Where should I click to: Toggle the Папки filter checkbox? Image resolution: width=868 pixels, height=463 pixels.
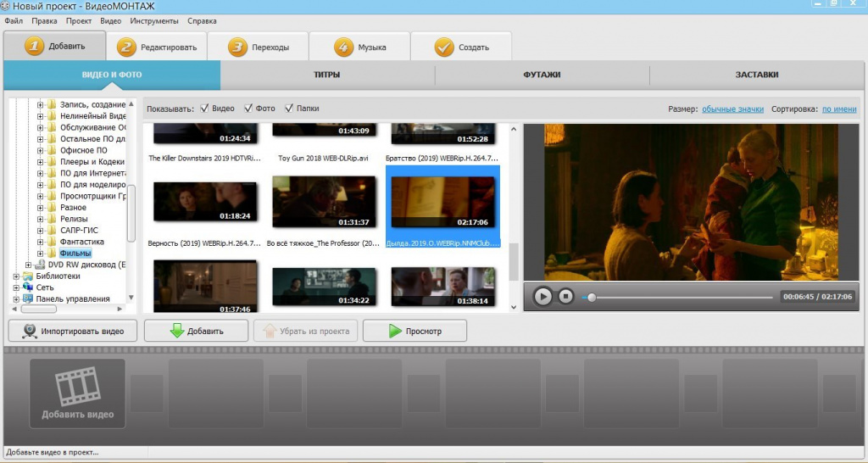click(x=288, y=108)
